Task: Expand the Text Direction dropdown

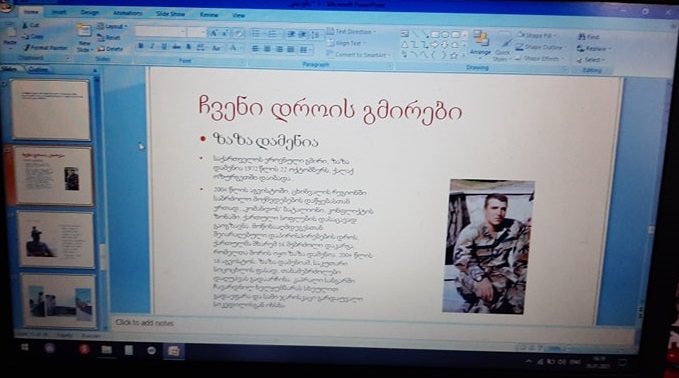Action: tap(351, 32)
